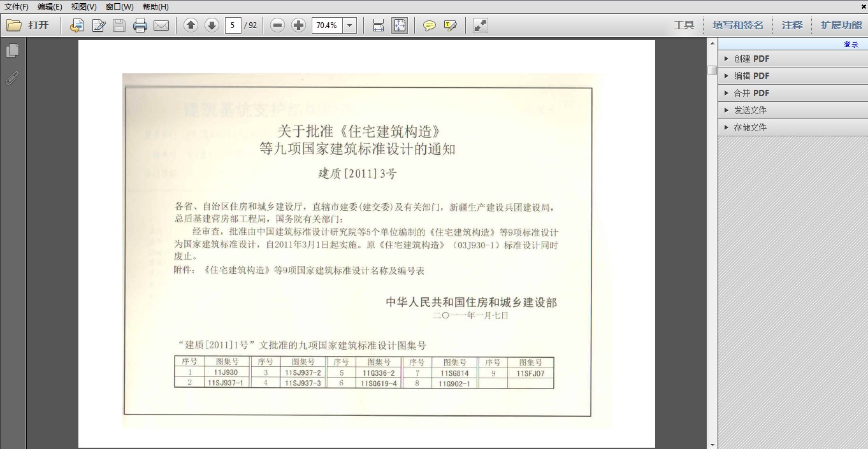Click the 建质[2011]3号 document number
868x449 pixels.
pos(358,173)
